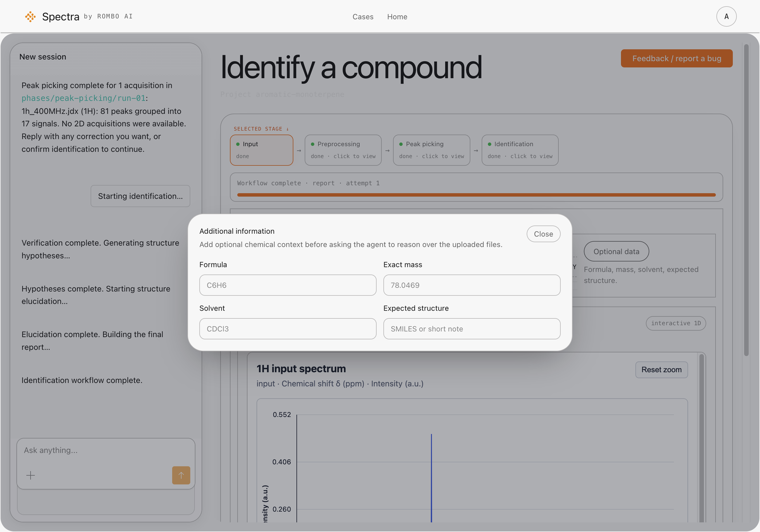This screenshot has height=532, width=760.
Task: Click the interactive 1D badge
Action: (676, 323)
